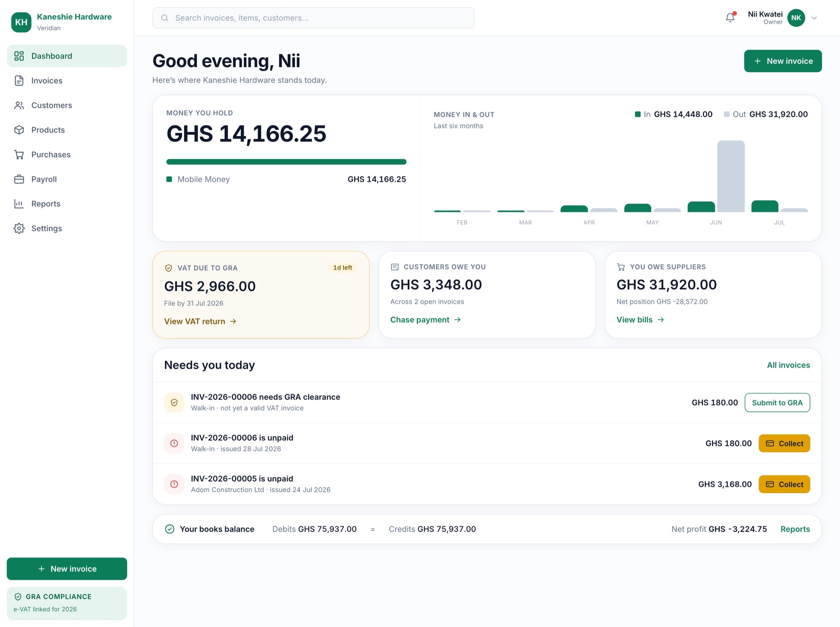840x627 pixels.
Task: Go to Customers page
Action: pyautogui.click(x=67, y=105)
